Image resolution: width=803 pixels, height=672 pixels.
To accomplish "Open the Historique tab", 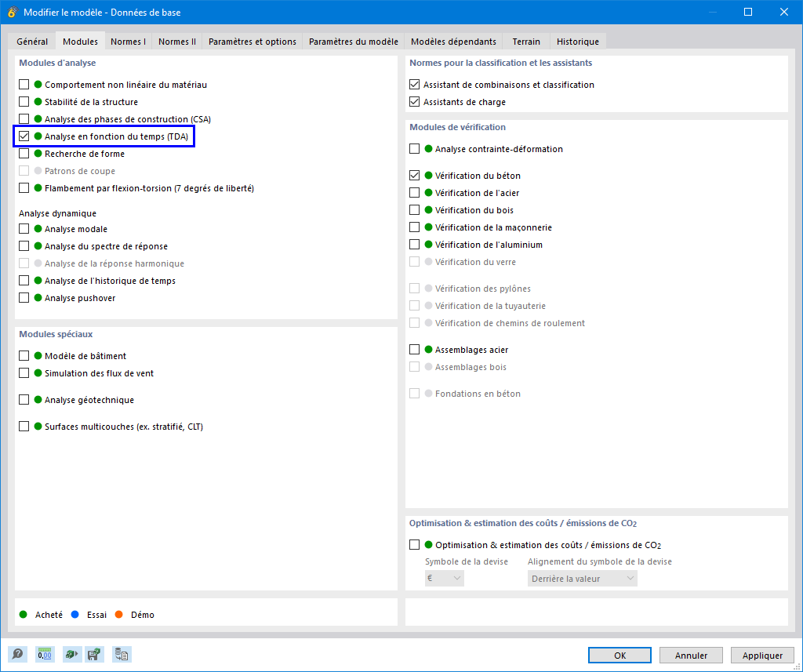I will coord(577,41).
